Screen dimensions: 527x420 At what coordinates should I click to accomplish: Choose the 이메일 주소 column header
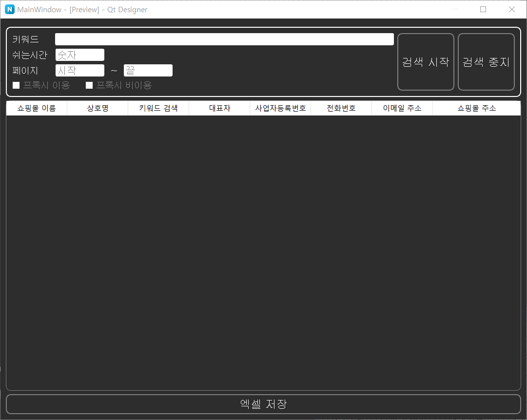402,108
